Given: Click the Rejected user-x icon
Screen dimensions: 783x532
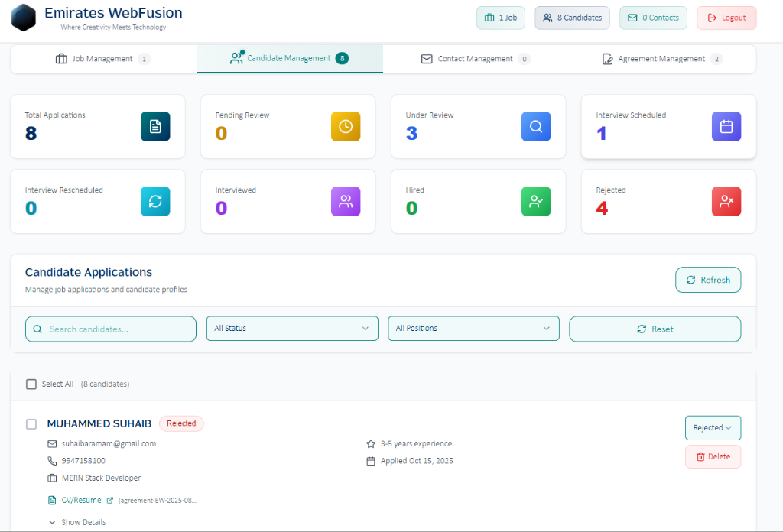Looking at the screenshot, I should (x=726, y=202).
